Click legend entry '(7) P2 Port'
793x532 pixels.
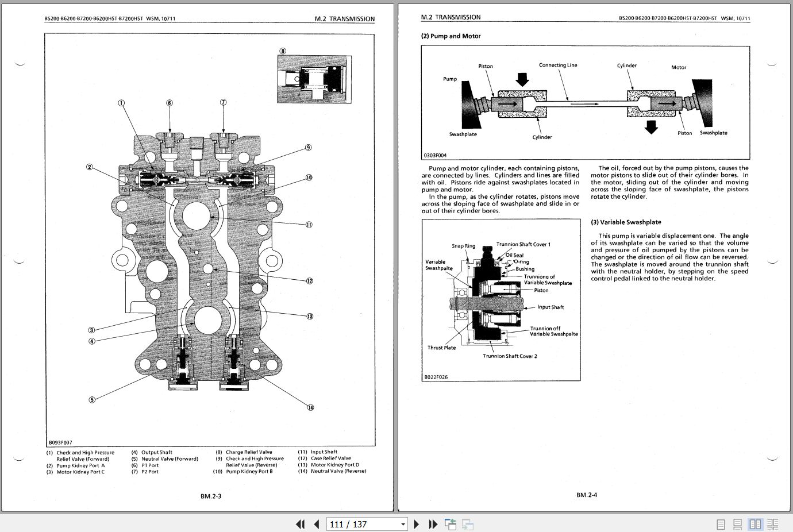[x=145, y=472]
